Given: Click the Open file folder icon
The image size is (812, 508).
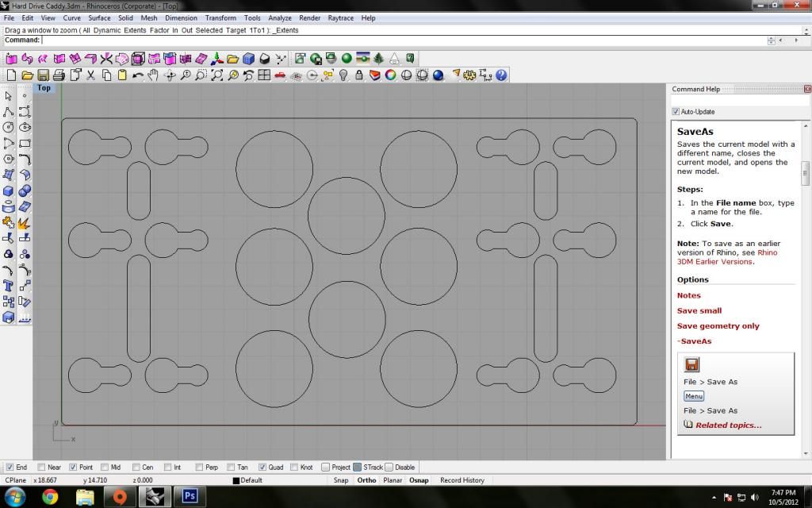Looking at the screenshot, I should 27,75.
